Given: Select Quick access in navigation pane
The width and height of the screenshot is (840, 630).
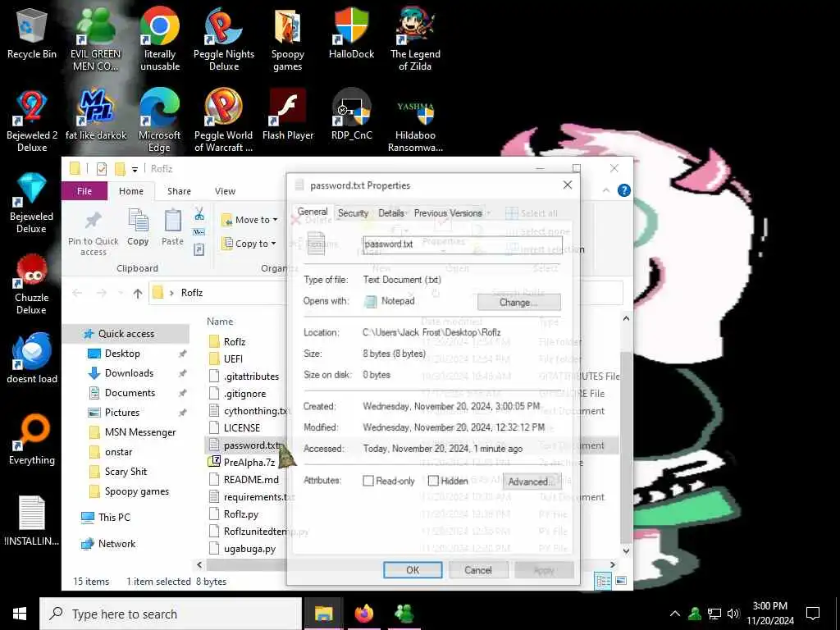Looking at the screenshot, I should coord(126,333).
